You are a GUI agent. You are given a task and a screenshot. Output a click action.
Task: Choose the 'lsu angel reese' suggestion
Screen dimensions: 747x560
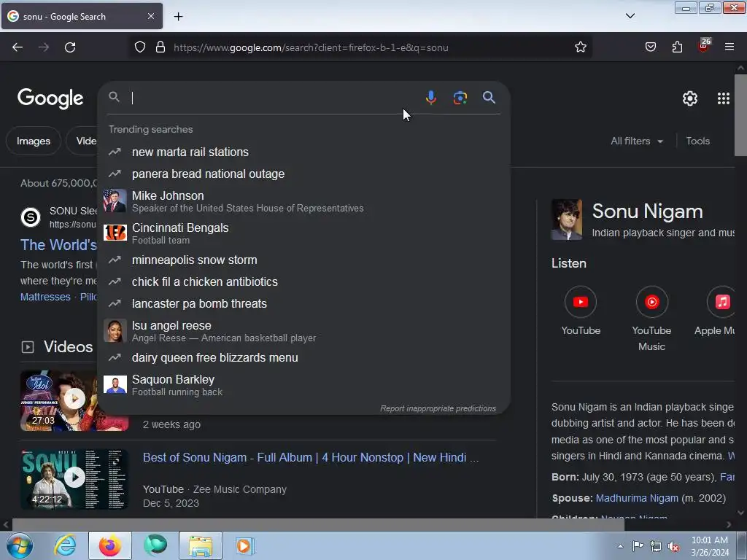pos(303,331)
